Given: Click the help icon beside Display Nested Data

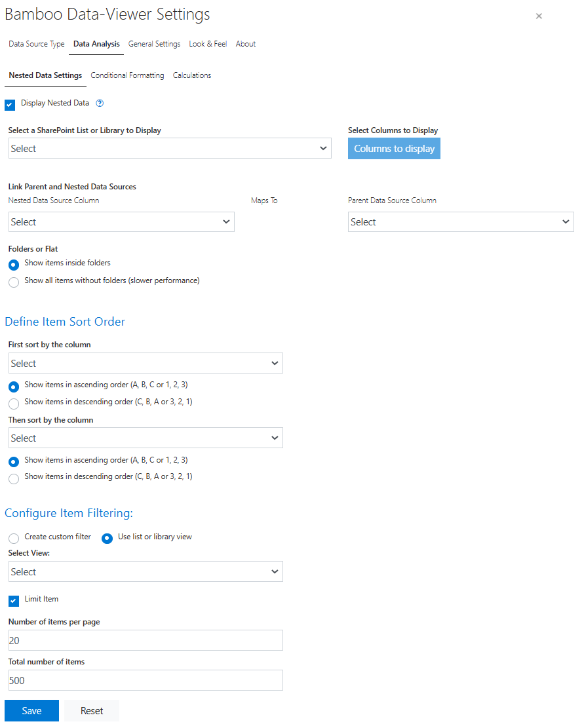Looking at the screenshot, I should click(100, 104).
